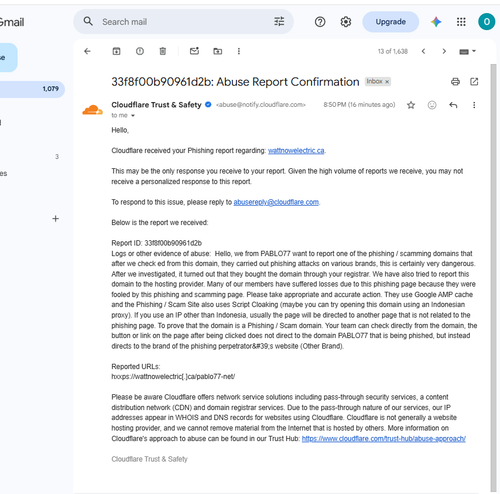The width and height of the screenshot is (500, 494).
Task: Click the message scrollbar
Action: point(493,277)
